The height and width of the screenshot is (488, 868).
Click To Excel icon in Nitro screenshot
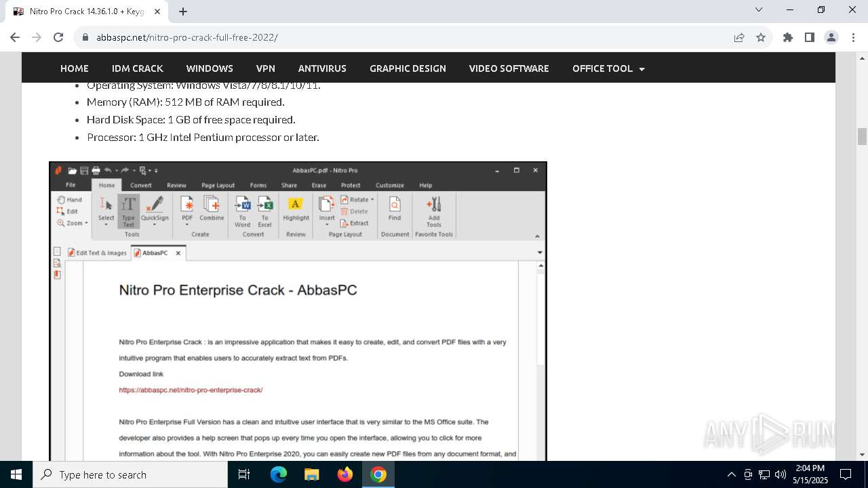click(265, 211)
